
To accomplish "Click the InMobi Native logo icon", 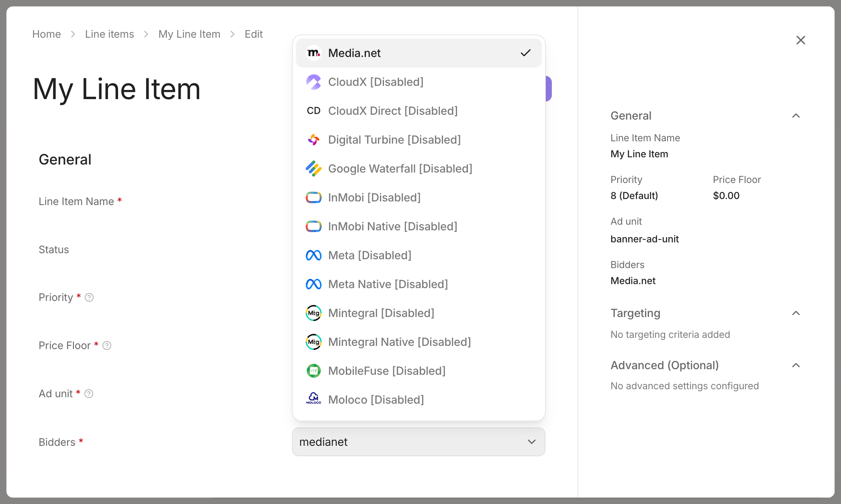I will point(314,226).
